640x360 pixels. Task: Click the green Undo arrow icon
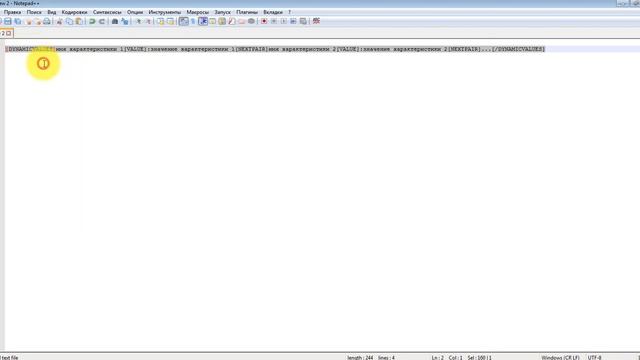tap(92, 21)
